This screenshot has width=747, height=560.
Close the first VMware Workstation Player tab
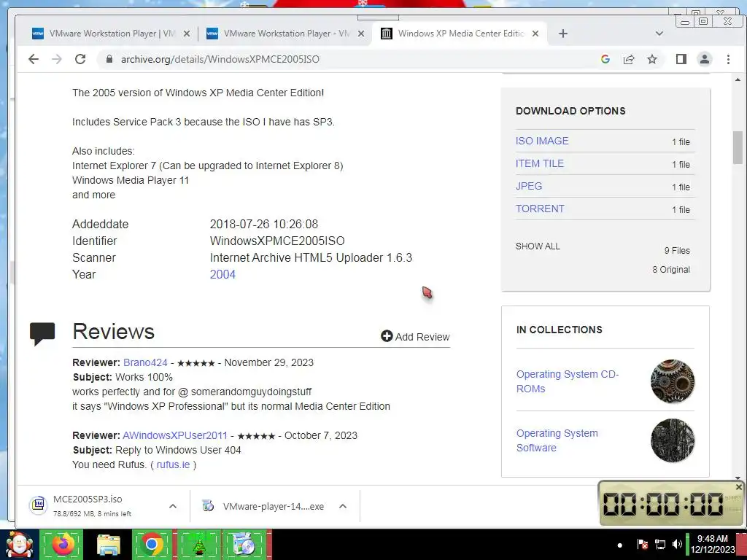pos(187,34)
